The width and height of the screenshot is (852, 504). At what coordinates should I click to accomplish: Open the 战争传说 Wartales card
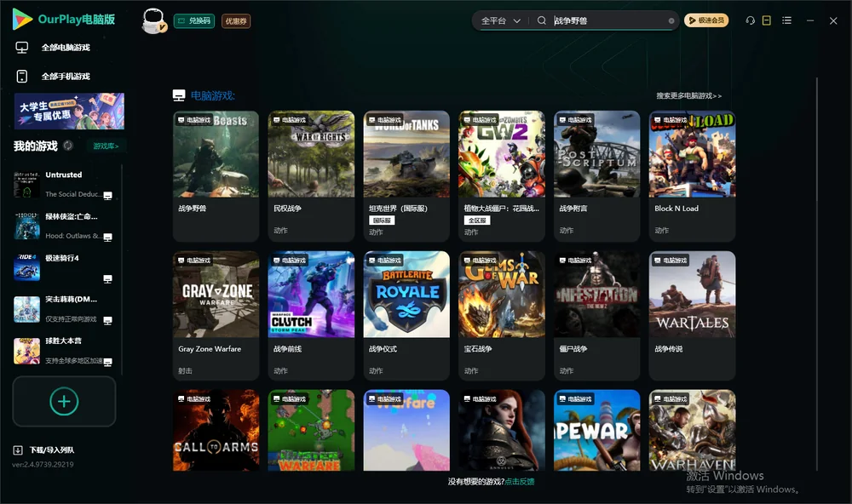click(692, 316)
